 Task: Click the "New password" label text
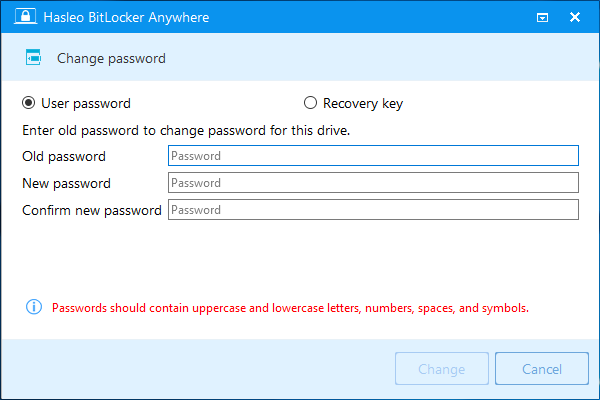(66, 183)
